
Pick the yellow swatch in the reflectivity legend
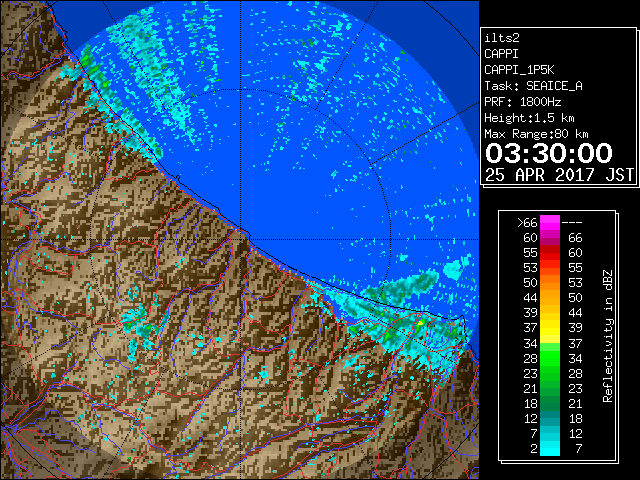(550, 328)
